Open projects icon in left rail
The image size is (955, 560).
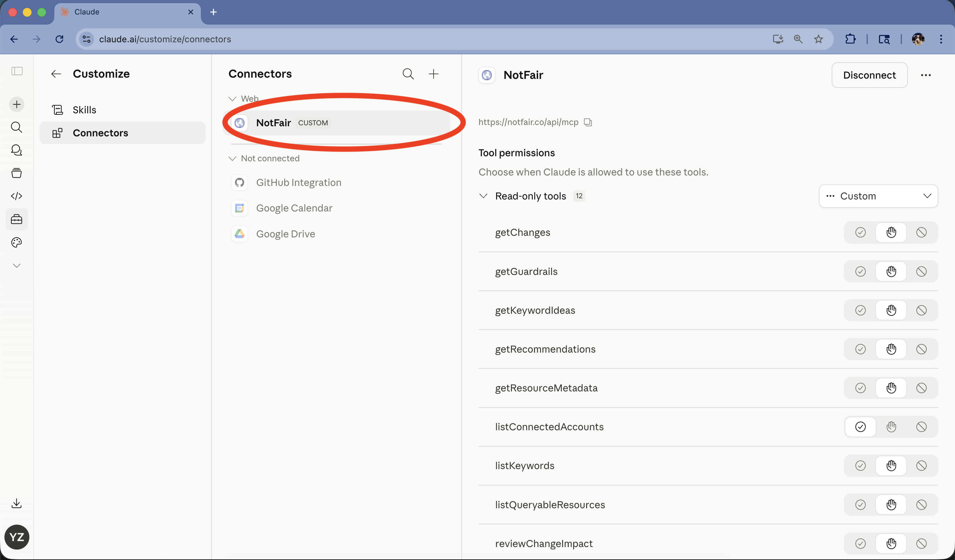point(17,173)
